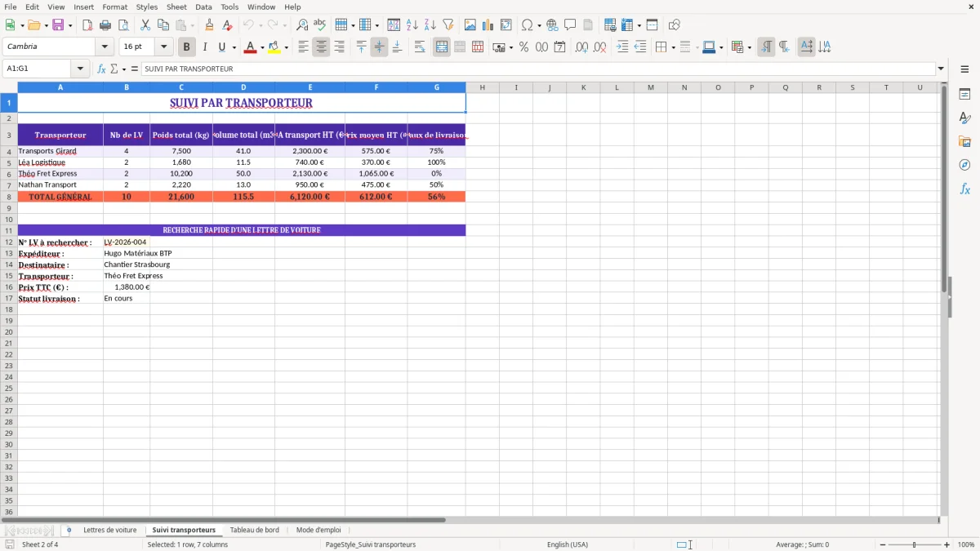Click the Print icon
The image size is (980, 551).
tap(105, 25)
